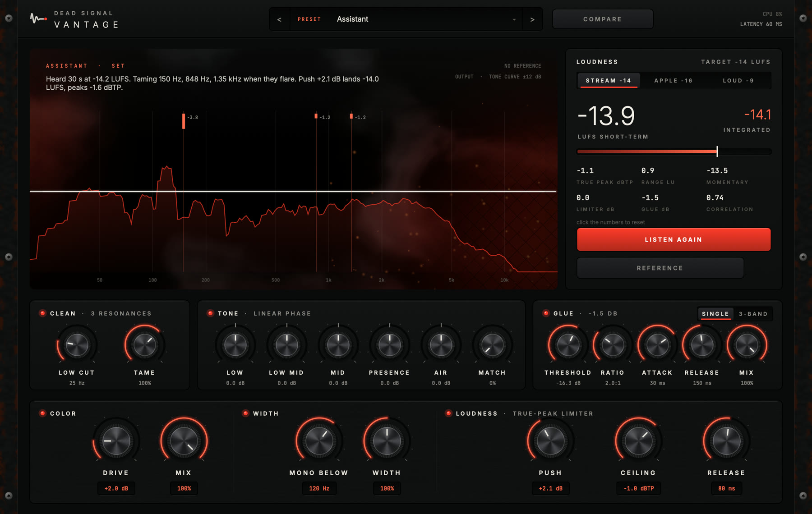The width and height of the screenshot is (812, 514).
Task: Reset the -14.1 integrated loudness readout
Action: tap(757, 115)
